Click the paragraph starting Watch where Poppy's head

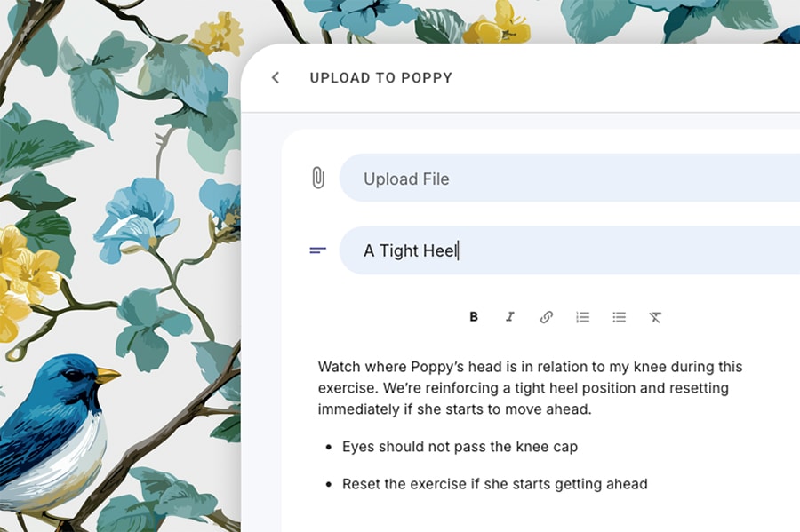(x=530, y=388)
